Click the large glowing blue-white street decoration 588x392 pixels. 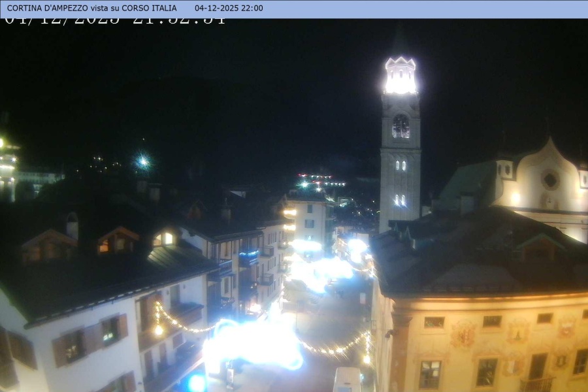pos(255,343)
